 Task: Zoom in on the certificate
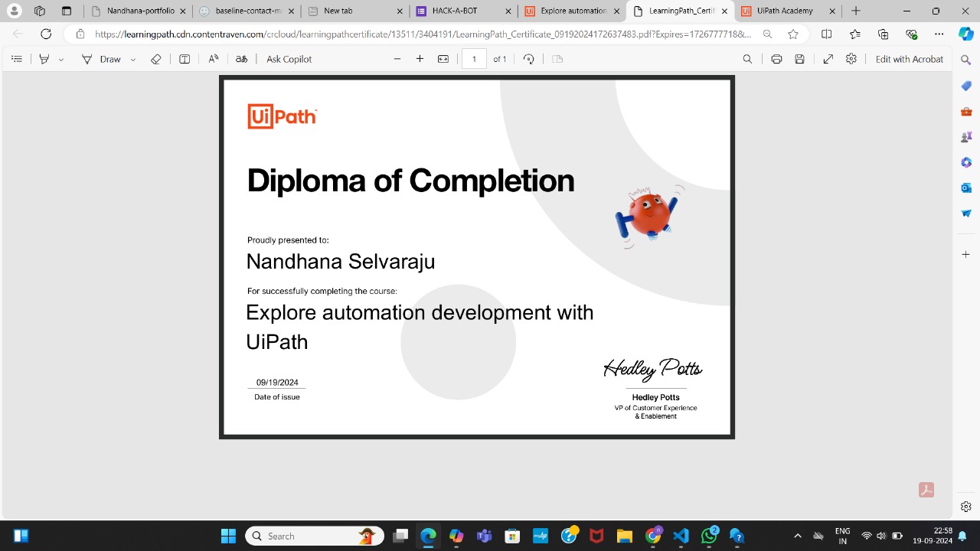[420, 59]
